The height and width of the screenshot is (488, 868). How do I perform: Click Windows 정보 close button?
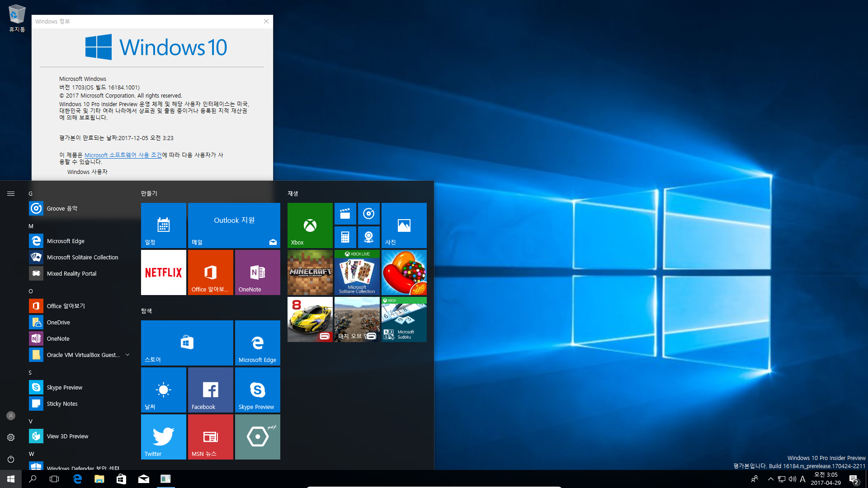coord(266,21)
